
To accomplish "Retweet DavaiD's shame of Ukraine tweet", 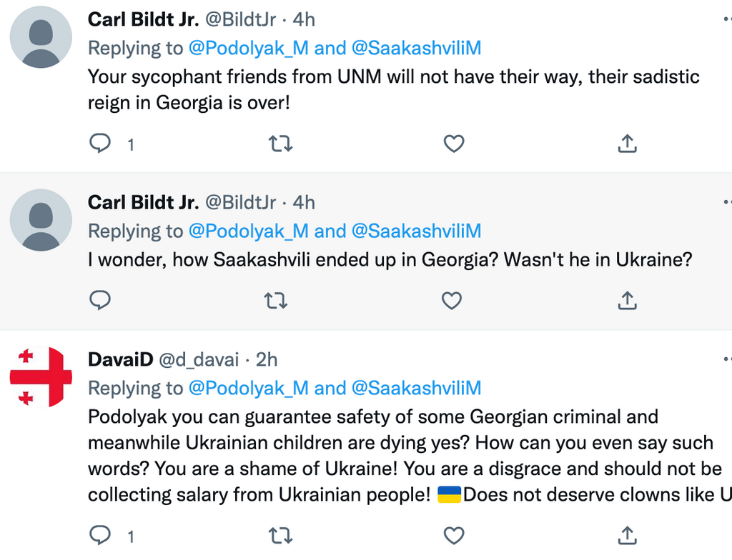I will 280,535.
